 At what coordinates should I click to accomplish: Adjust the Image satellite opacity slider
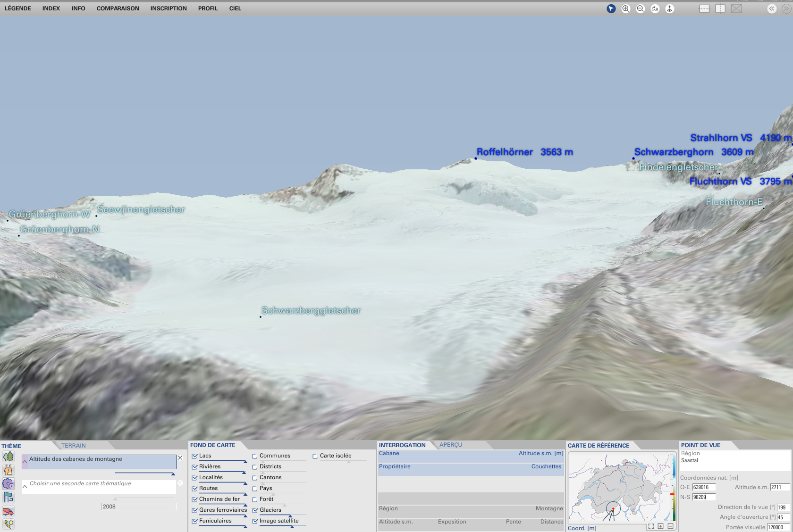click(292, 526)
